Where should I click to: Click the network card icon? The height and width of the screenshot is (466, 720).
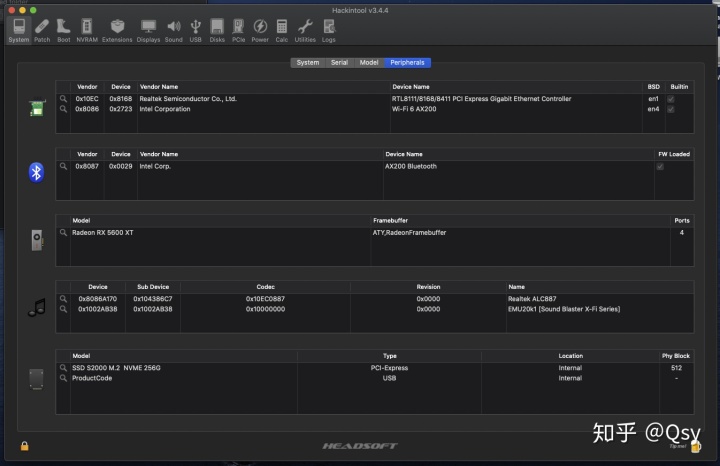(x=37, y=108)
